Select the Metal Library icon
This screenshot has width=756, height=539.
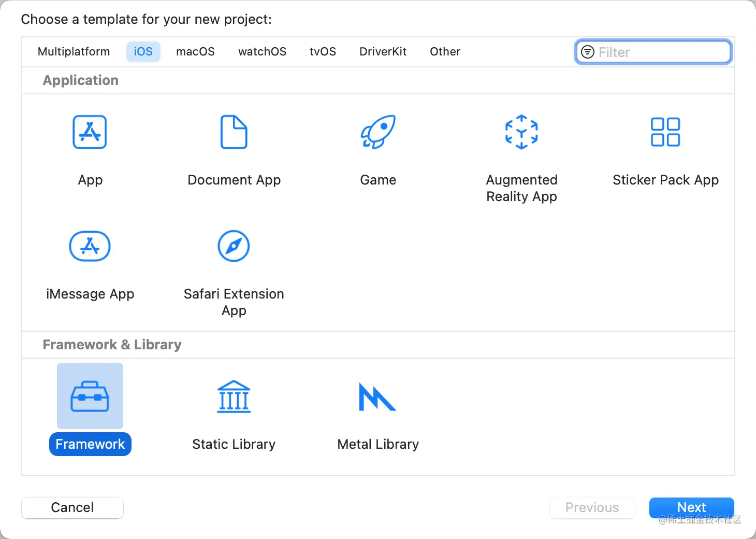[x=377, y=397]
